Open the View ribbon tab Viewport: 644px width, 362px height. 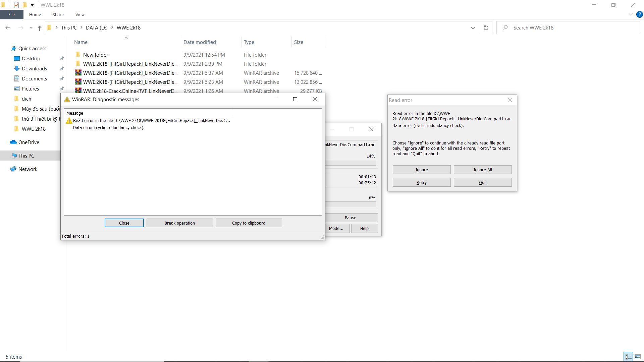point(80,14)
